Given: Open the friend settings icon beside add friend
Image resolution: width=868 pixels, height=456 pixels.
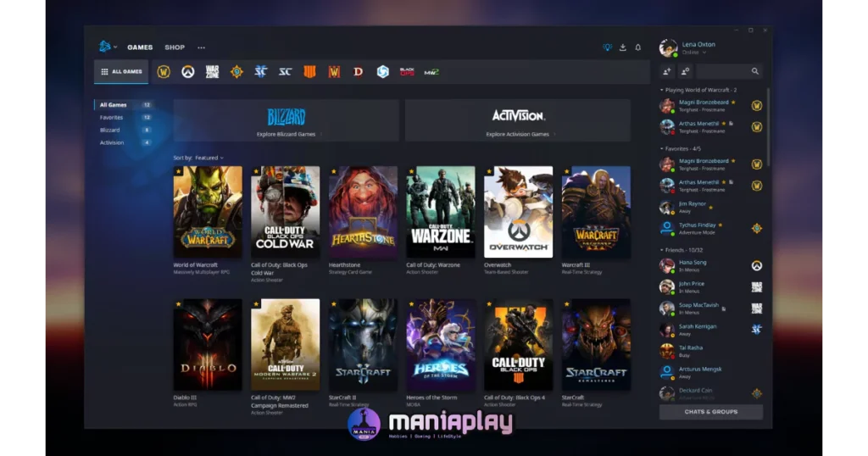Looking at the screenshot, I should tap(685, 71).
